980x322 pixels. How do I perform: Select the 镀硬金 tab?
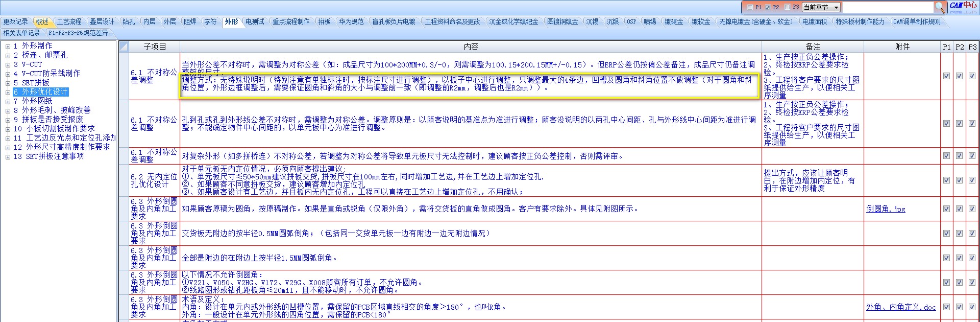tap(674, 21)
